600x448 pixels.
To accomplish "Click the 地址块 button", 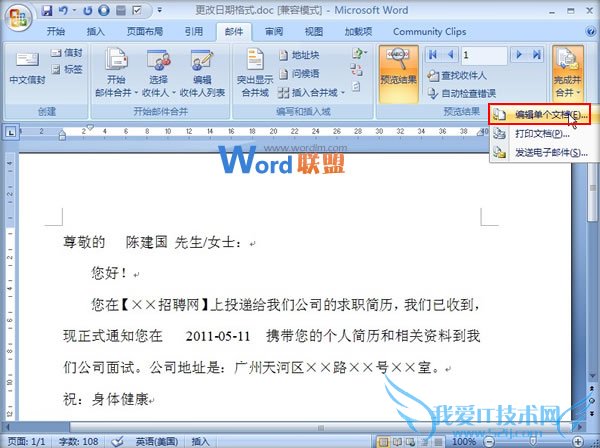I will [299, 55].
